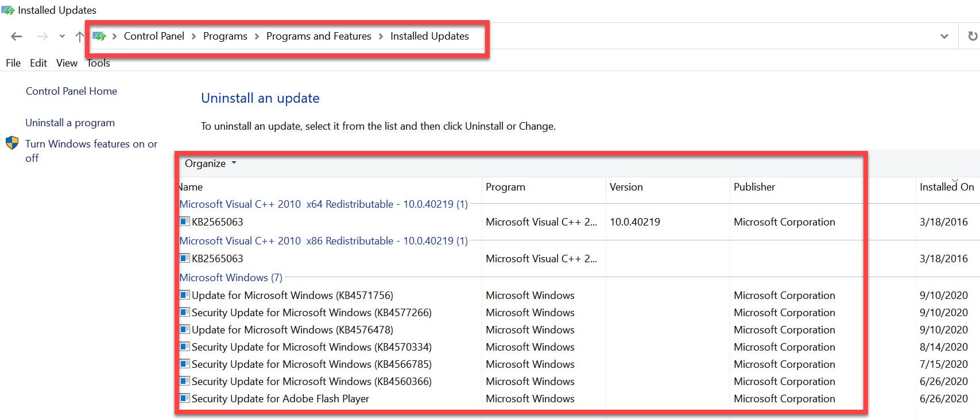The height and width of the screenshot is (420, 980).
Task: Go up one level with up arrow
Action: coord(79,37)
